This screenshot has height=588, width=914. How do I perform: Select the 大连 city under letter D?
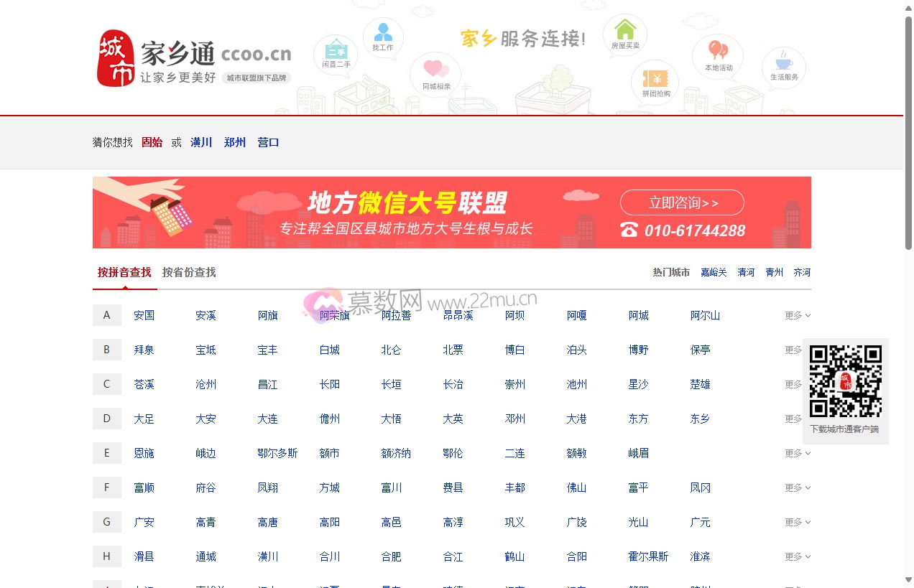point(267,419)
